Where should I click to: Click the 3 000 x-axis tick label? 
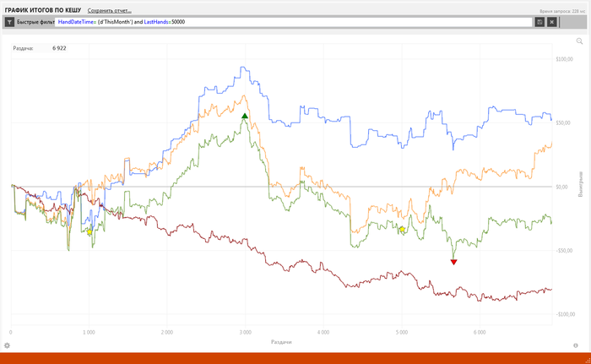click(245, 332)
